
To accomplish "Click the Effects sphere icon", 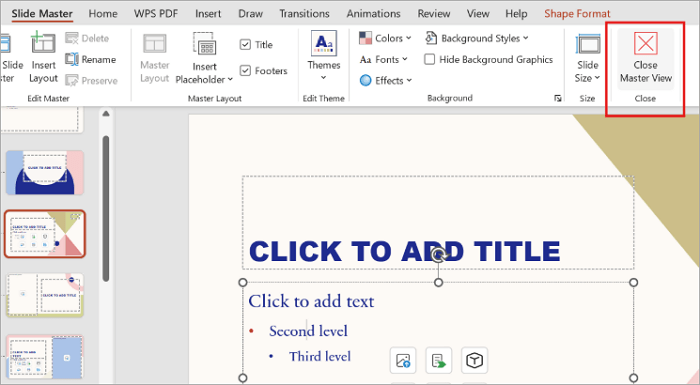I will [365, 80].
